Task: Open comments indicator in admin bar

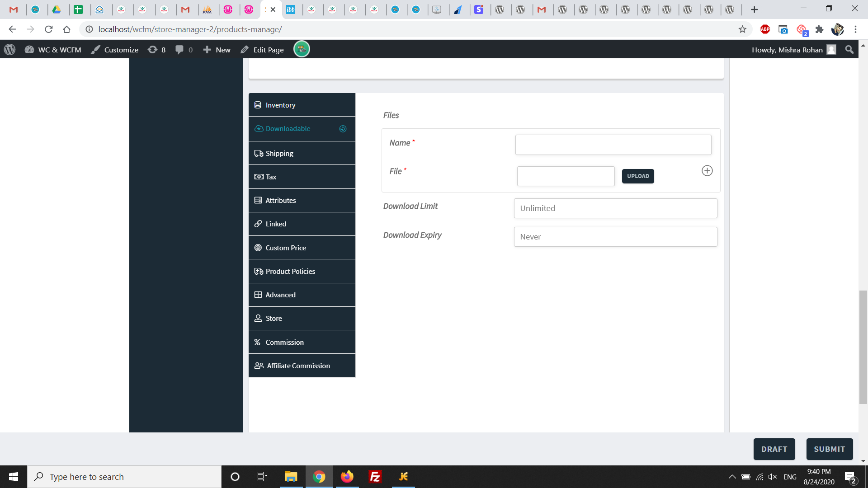Action: [184, 50]
